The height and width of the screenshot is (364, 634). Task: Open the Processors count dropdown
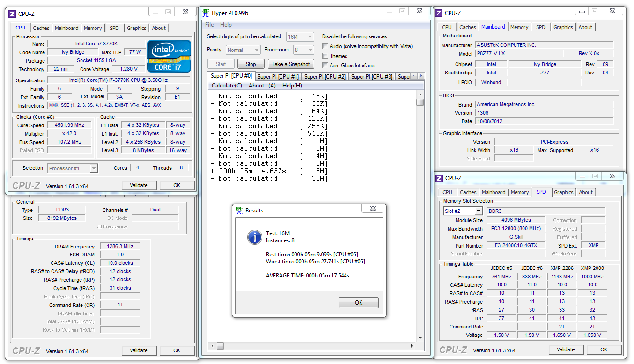303,50
